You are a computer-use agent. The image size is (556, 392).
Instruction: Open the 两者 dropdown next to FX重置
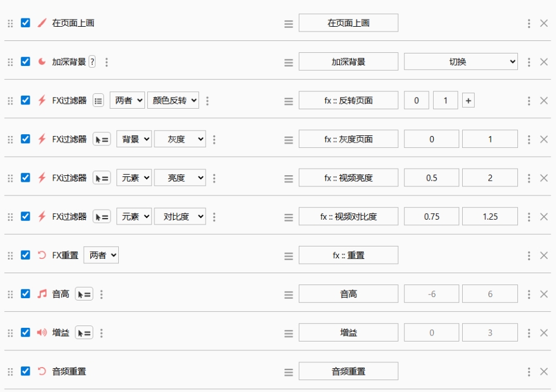tap(101, 255)
